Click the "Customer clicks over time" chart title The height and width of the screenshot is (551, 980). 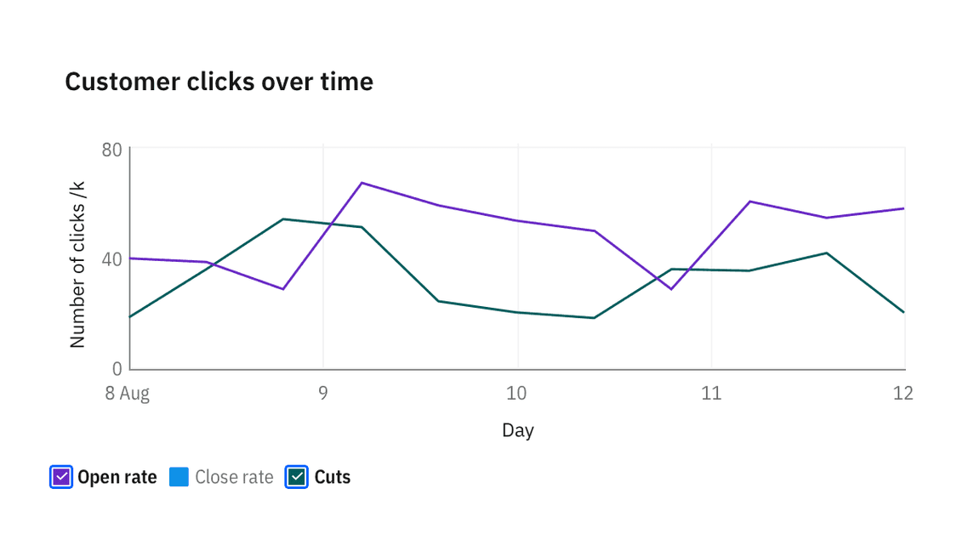(219, 82)
